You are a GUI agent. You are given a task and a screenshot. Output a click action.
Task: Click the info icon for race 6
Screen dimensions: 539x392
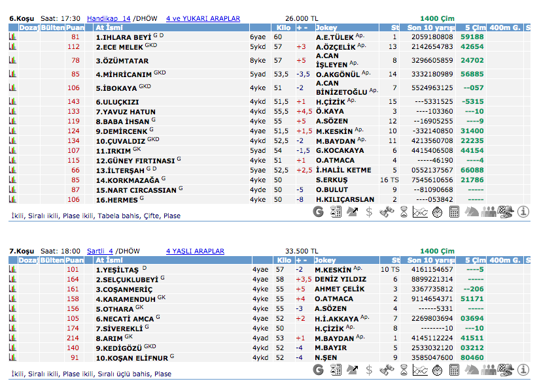pyautogui.click(x=523, y=212)
